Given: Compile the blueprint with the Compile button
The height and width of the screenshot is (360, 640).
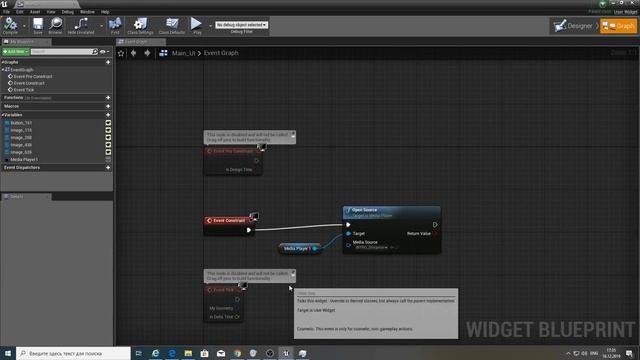Looking at the screenshot, I should point(10,26).
